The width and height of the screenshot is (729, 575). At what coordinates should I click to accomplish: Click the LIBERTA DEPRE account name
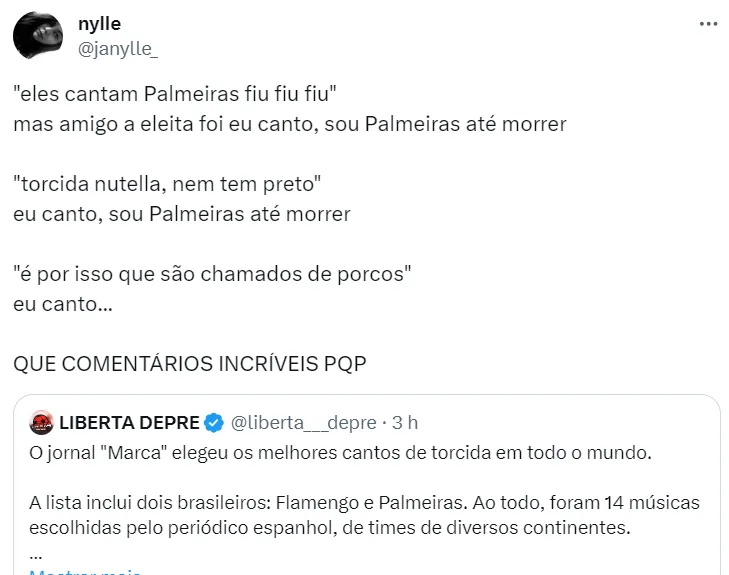pos(129,422)
